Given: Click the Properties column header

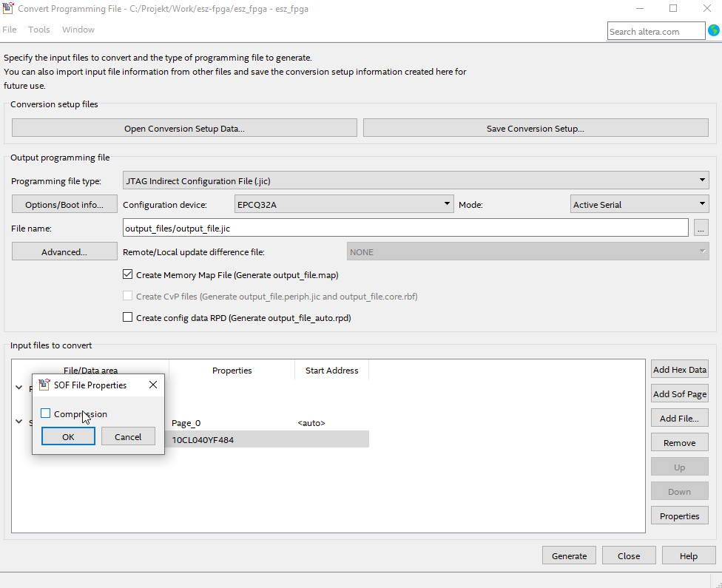Looking at the screenshot, I should tap(232, 371).
